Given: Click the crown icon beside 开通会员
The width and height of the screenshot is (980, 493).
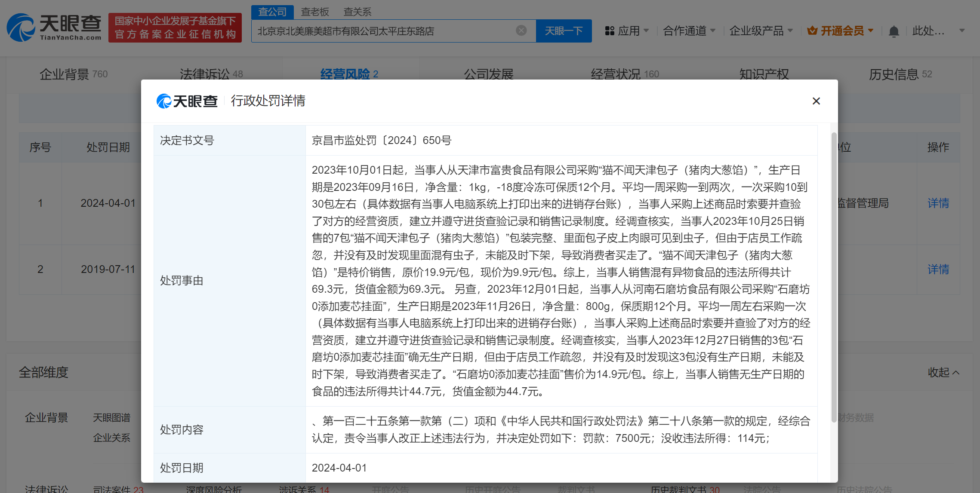Looking at the screenshot, I should point(812,31).
